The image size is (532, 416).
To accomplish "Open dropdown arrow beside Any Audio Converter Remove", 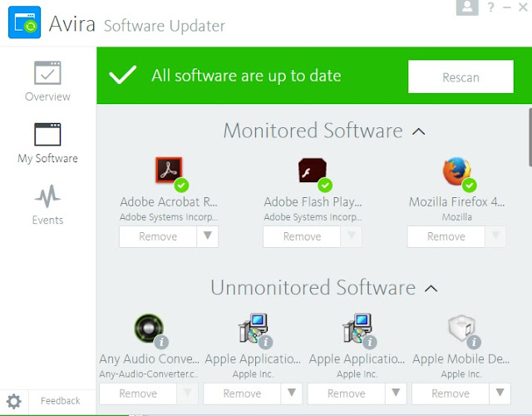I will coord(187,394).
